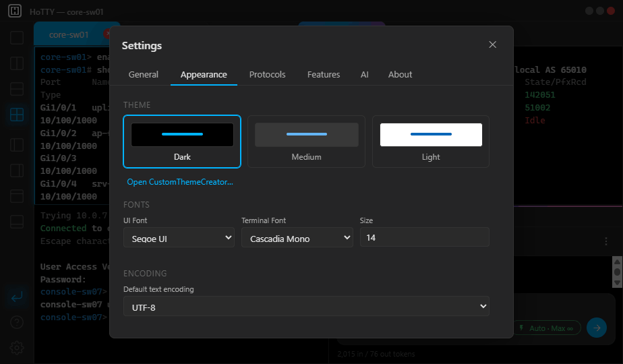This screenshot has width=623, height=364.
Task: Click the gear settings icon in sidebar
Action: point(17,348)
